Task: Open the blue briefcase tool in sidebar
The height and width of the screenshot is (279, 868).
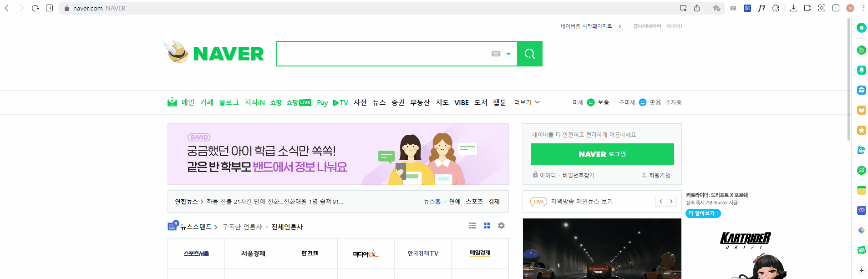Action: 862,90
